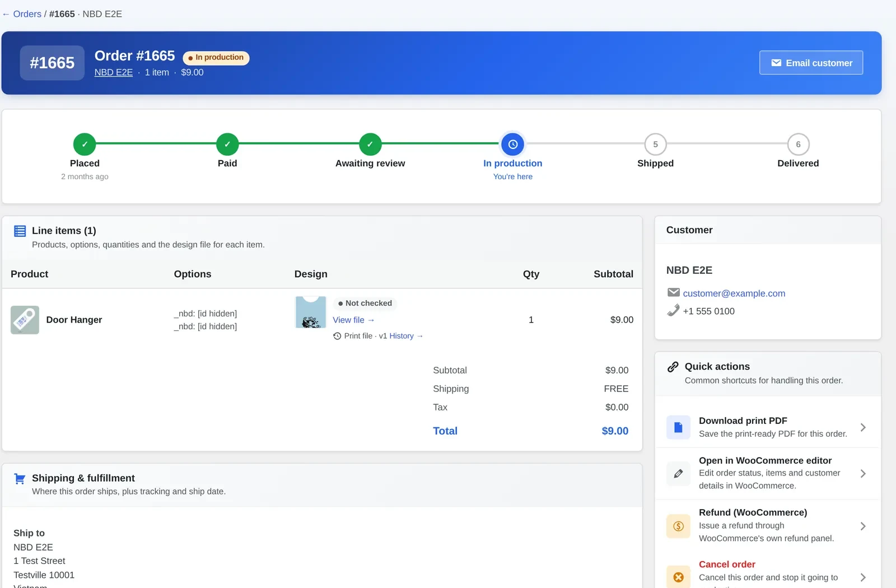Open the NBD E2E customer link in header

(114, 72)
